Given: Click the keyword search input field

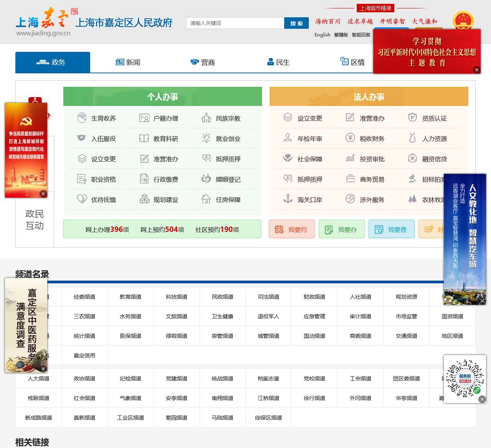Looking at the screenshot, I should [x=235, y=23].
